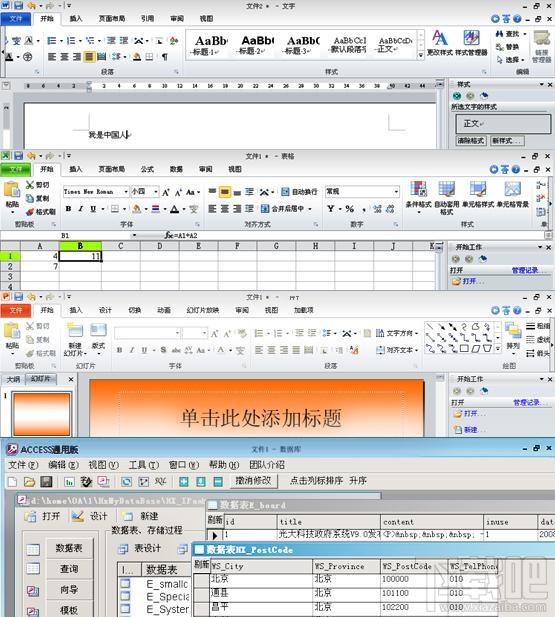Open the 工具(T) menu in ACCESS
The image size is (555, 617).
[143, 465]
